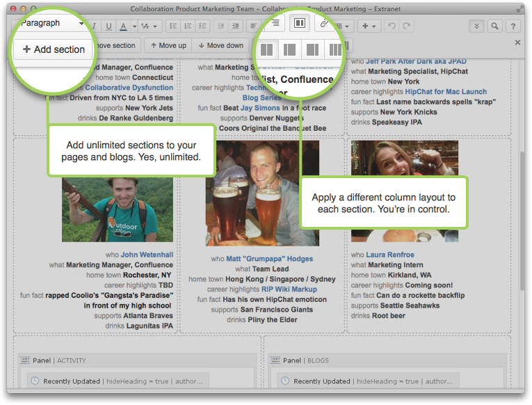Click Recently Updated macro in ACTIVITY panel
This screenshot has width=532, height=405.
click(x=118, y=381)
